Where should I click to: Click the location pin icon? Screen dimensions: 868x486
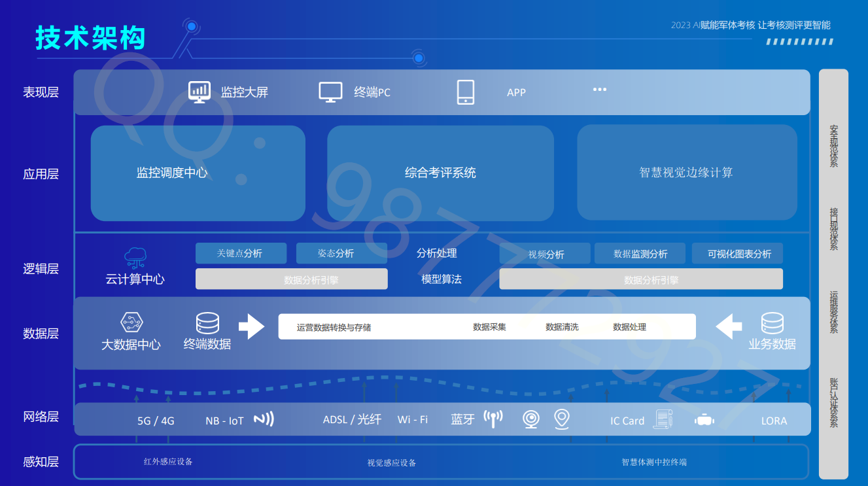click(x=562, y=419)
